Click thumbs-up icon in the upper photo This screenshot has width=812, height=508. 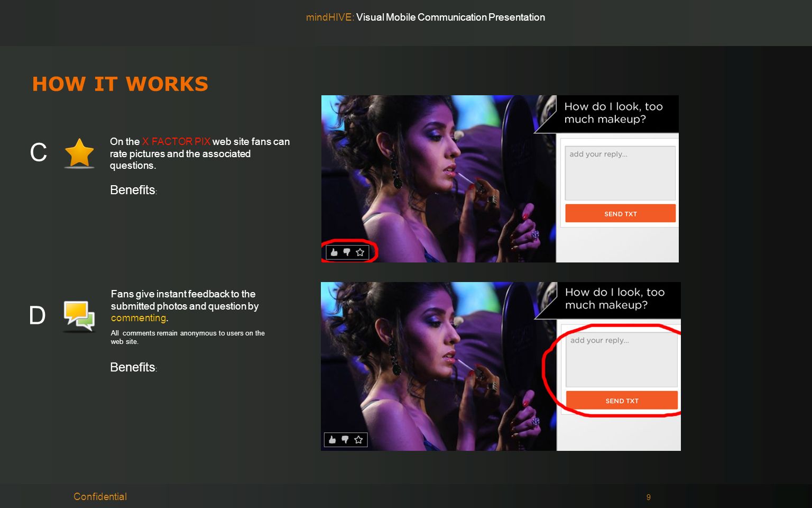pos(334,252)
